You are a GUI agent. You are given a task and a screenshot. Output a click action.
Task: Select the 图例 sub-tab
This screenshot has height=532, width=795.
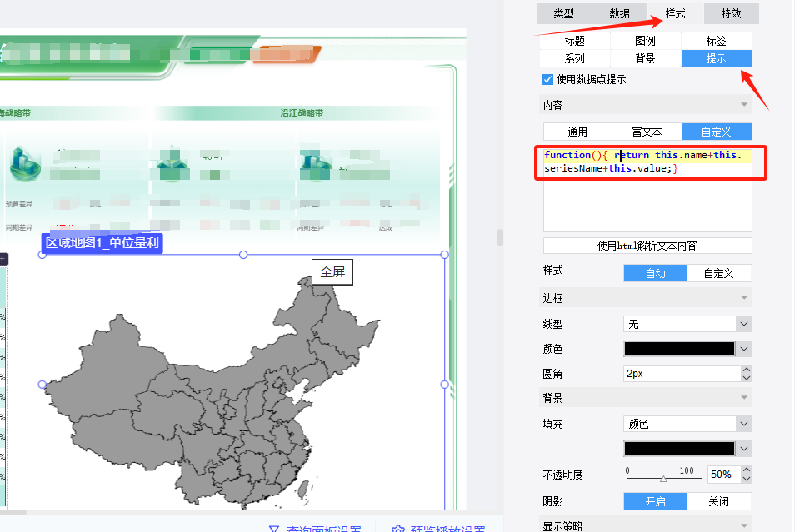(x=646, y=41)
